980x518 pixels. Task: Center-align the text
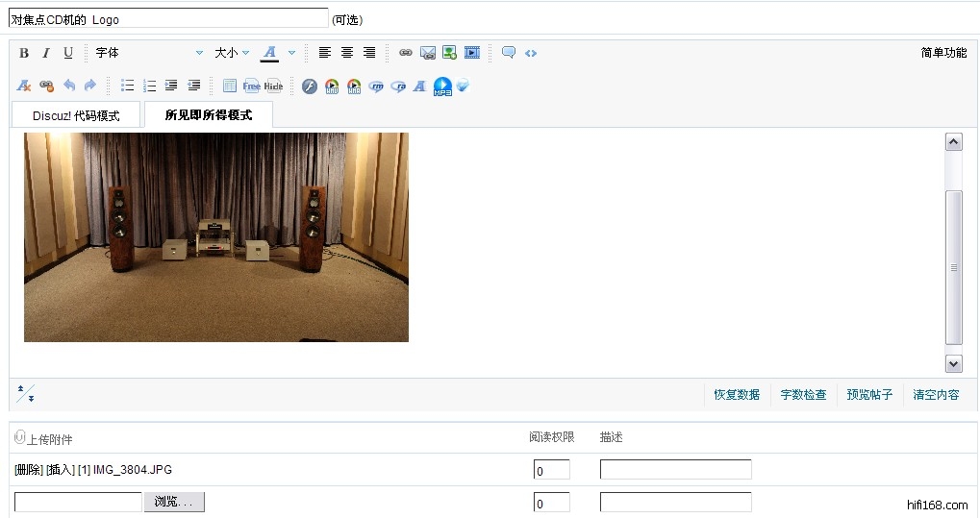tap(347, 53)
